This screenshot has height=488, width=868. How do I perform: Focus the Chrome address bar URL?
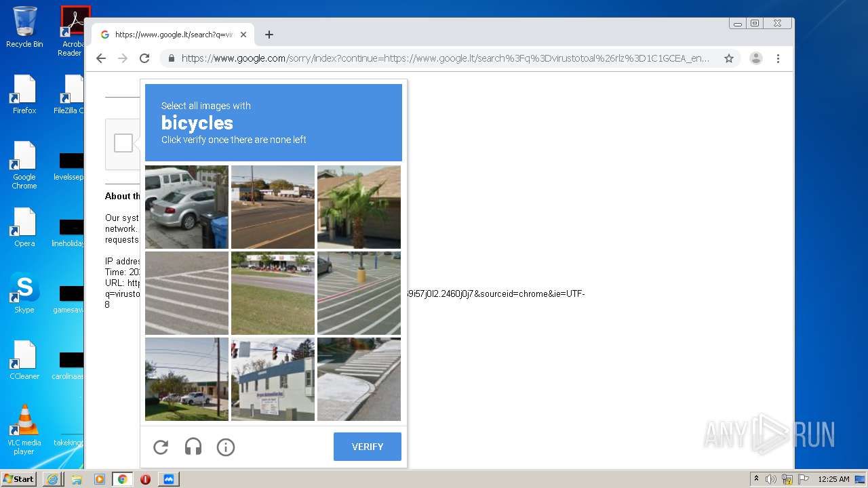(x=446, y=58)
